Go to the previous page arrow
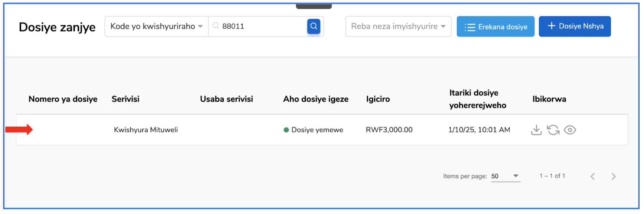Viewport: 644px width, 214px height. pos(592,176)
